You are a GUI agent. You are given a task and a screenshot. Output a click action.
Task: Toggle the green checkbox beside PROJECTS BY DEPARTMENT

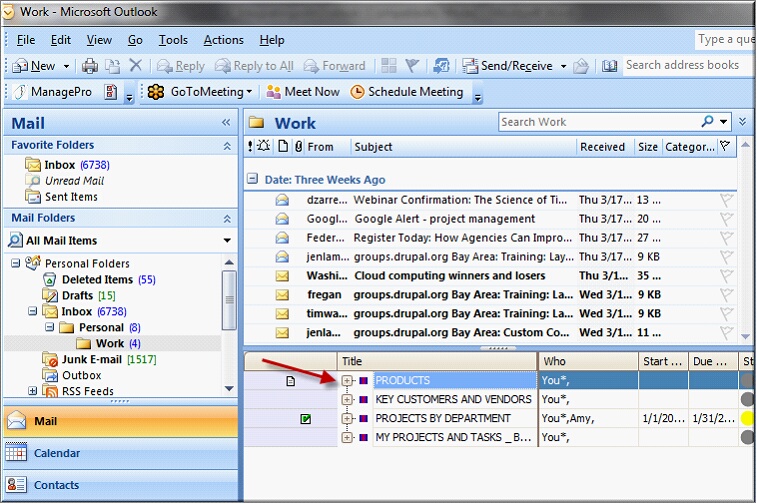pyautogui.click(x=305, y=419)
